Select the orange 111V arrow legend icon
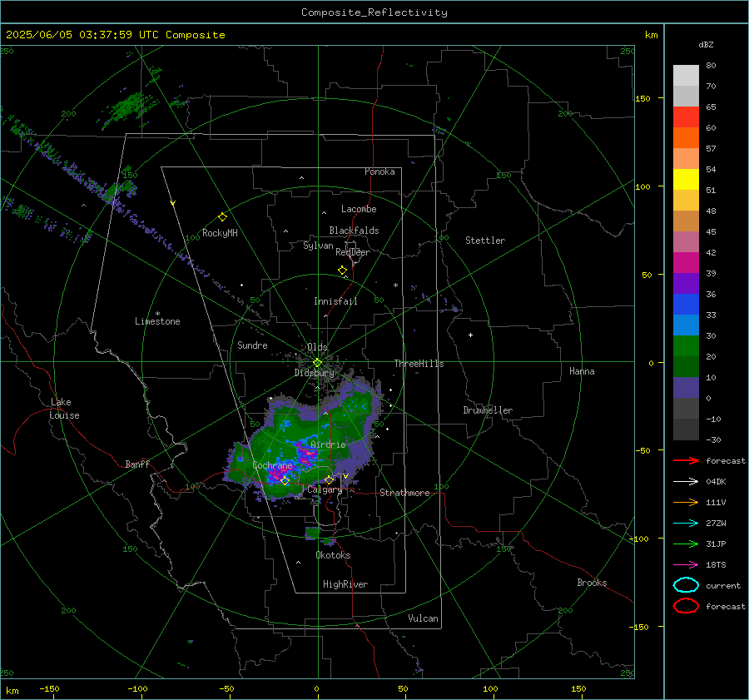Screen dimensions: 749x700 pos(686,502)
